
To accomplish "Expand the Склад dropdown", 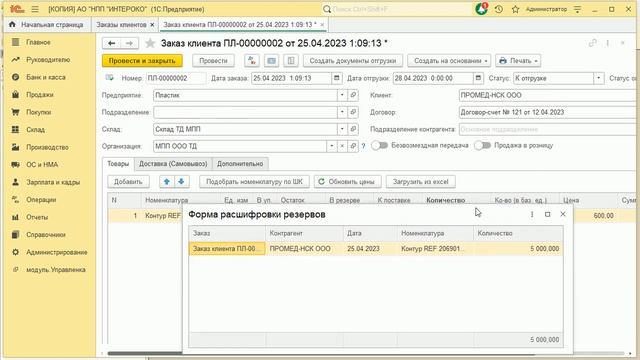I will (x=342, y=129).
